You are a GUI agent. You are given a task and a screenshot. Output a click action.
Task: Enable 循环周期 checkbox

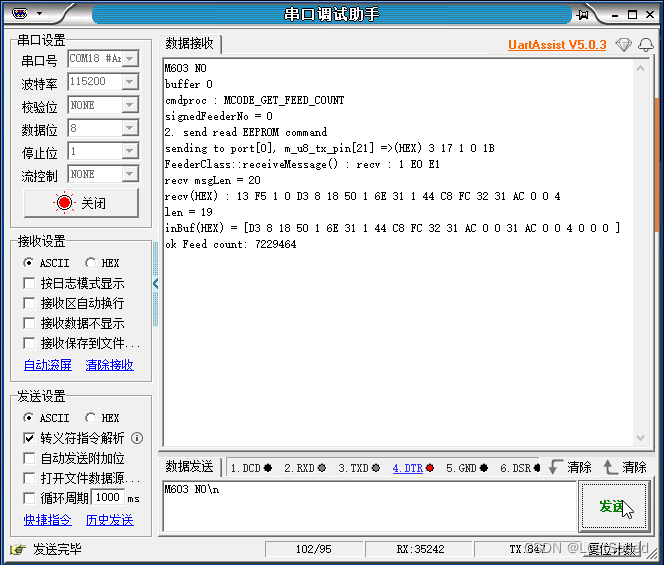tap(29, 498)
